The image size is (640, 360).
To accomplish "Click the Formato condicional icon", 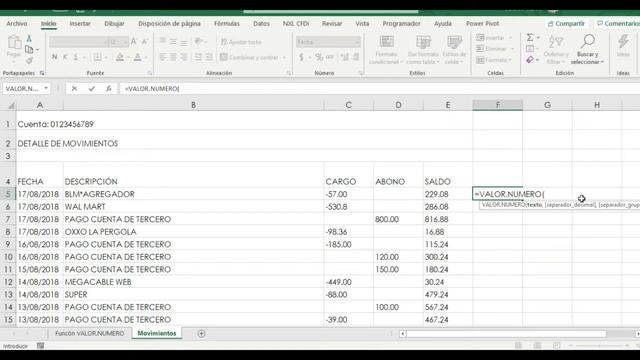I will (x=386, y=42).
